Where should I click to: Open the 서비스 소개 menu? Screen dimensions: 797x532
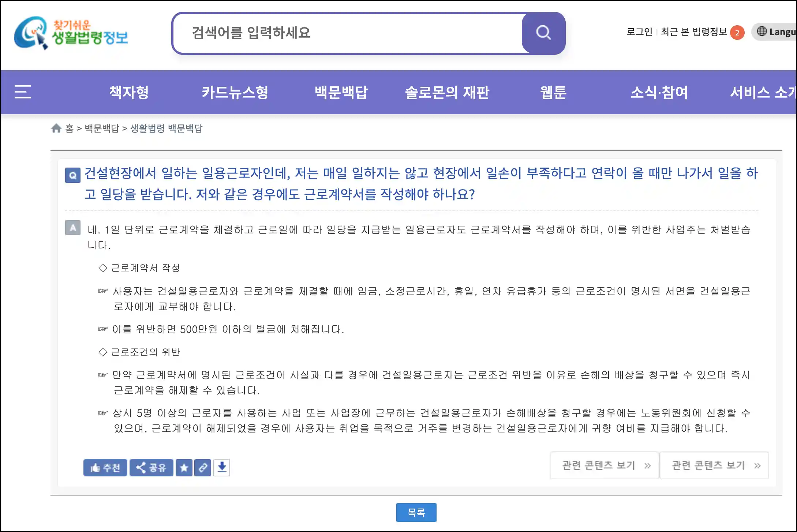pos(763,92)
